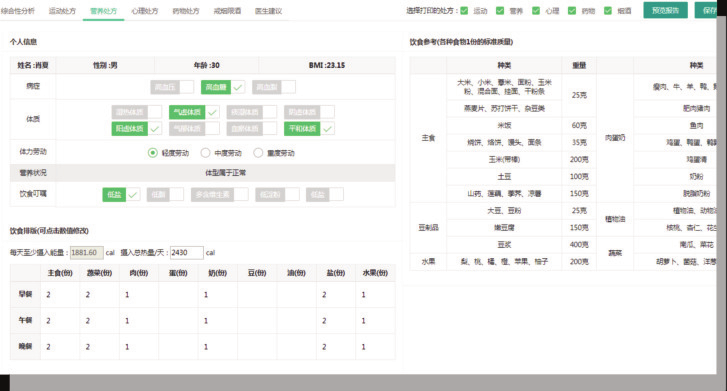727x391 pixels.
Task: Click the 预览报告 button
Action: pos(665,10)
